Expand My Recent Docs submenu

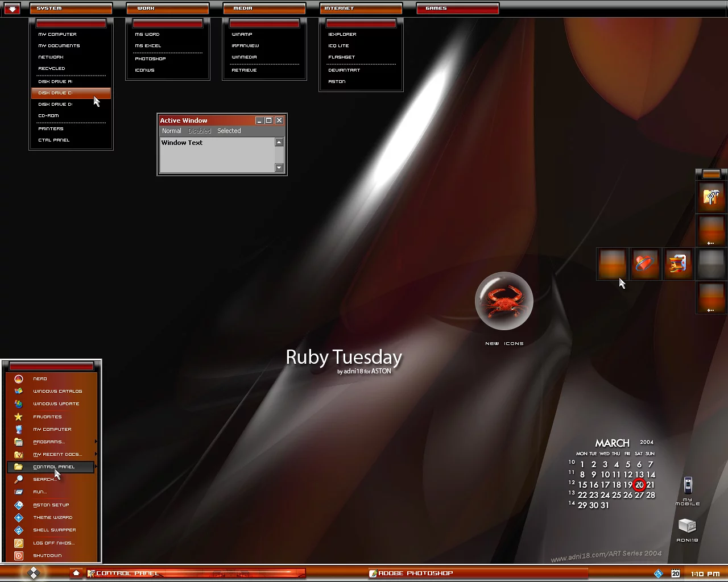tap(57, 454)
